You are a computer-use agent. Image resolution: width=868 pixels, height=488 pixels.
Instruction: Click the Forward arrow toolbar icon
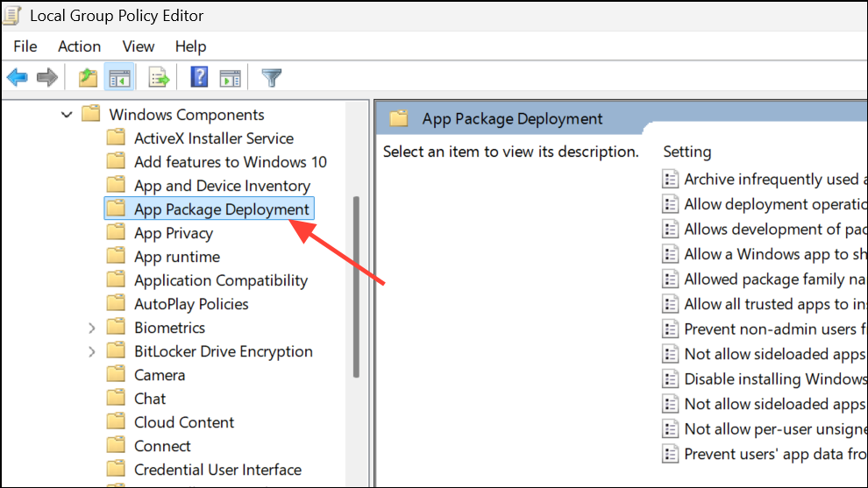click(x=46, y=78)
